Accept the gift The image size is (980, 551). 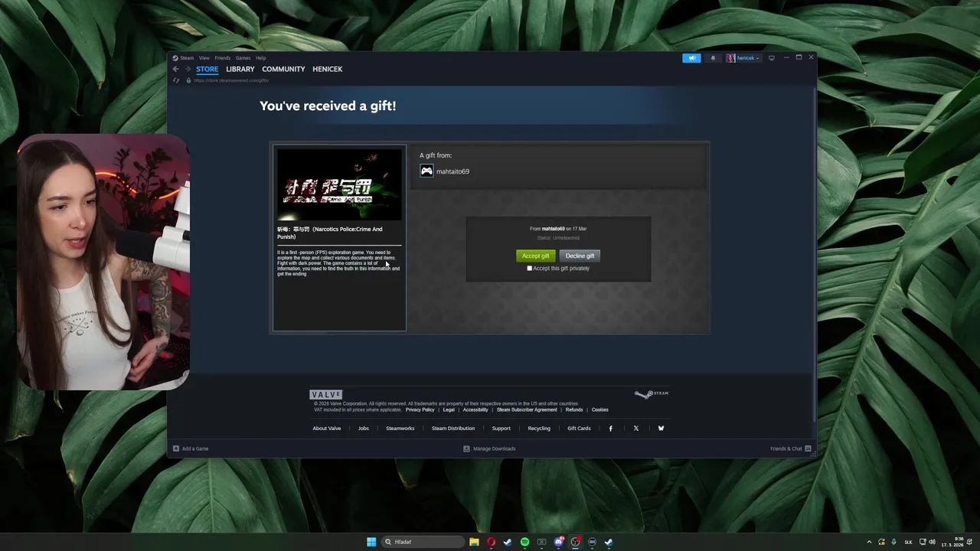coord(535,256)
